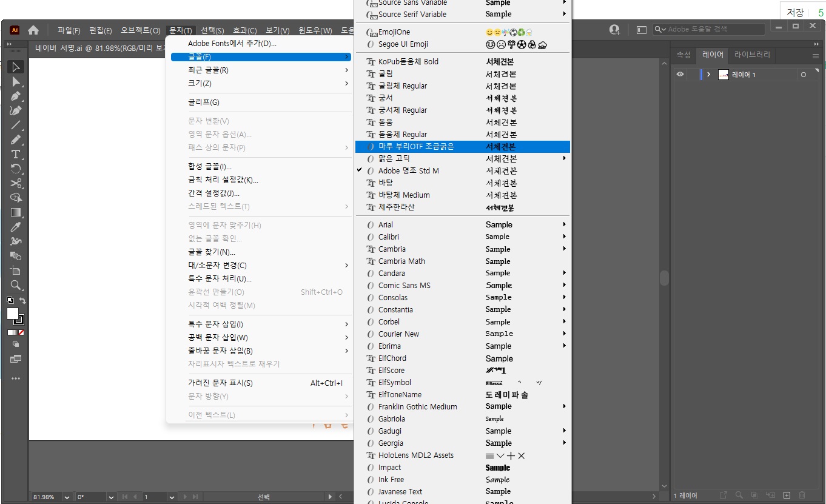Expand 맑은 고딕 font styles arrow
The image size is (826, 504).
[565, 158]
